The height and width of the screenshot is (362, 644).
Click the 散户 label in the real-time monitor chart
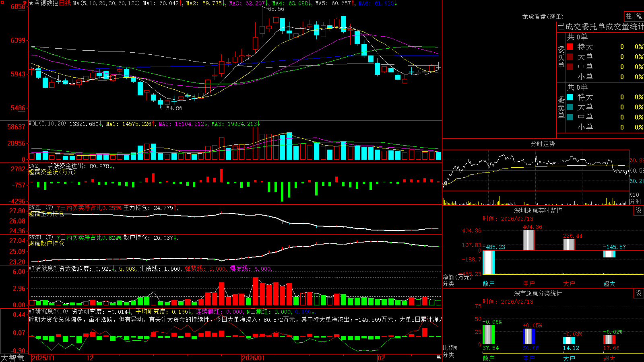click(489, 284)
